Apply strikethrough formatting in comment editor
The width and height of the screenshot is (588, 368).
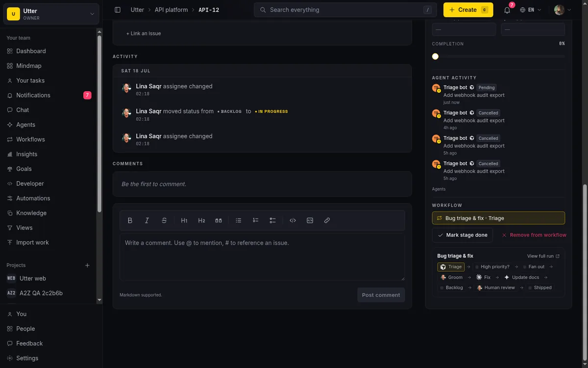tap(164, 221)
